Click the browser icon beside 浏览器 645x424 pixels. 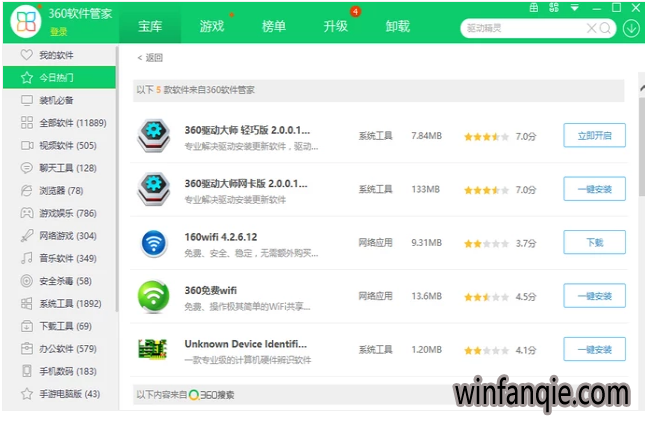tap(27, 191)
